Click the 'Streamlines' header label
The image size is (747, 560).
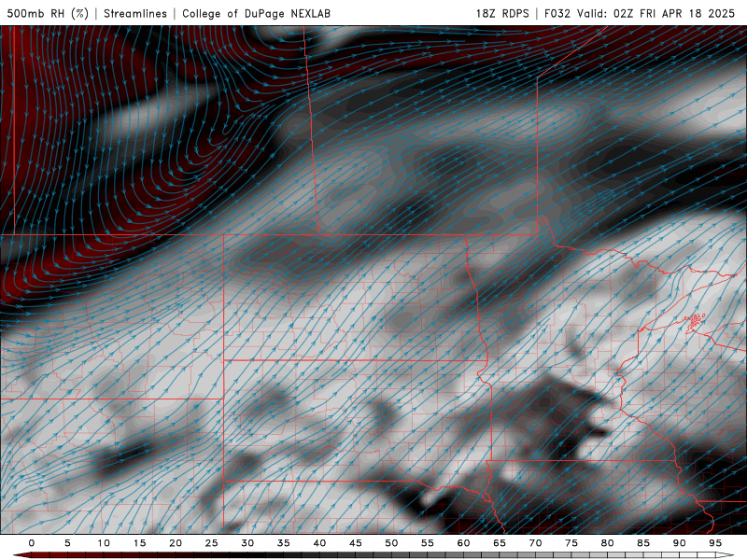pos(135,13)
